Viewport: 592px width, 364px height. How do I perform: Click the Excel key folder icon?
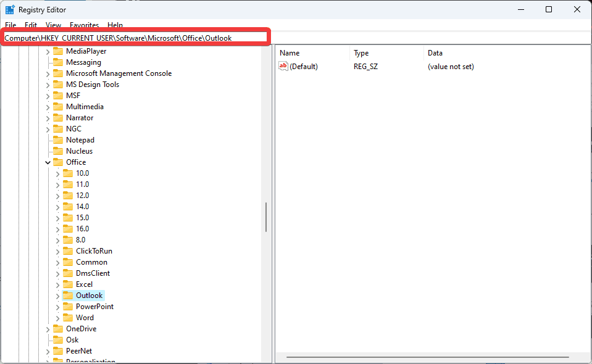[x=67, y=284]
